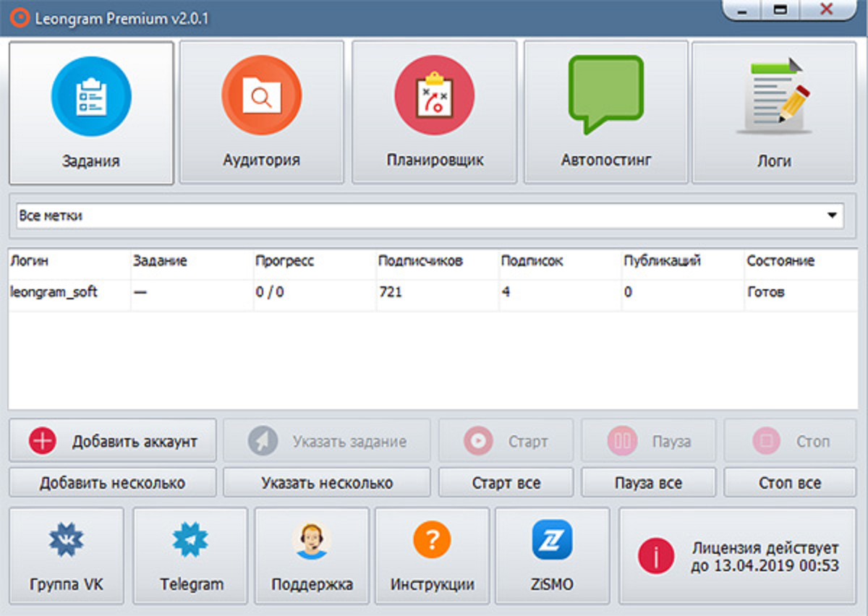Click the Telegram icon button
The image size is (868, 616).
(x=191, y=542)
